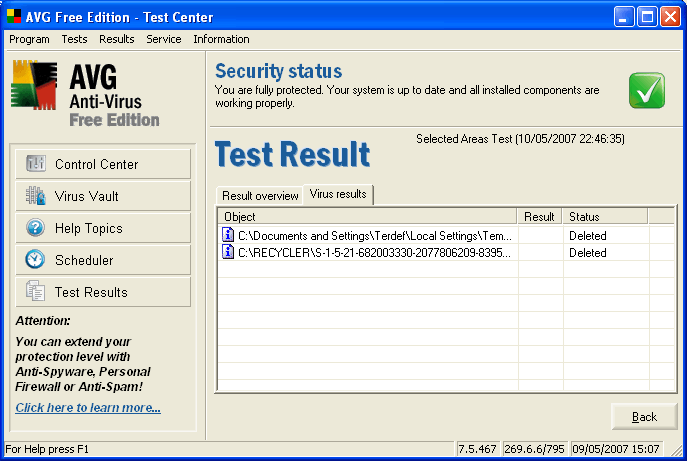
Task: Click the AVG title bar application icon
Action: point(14,16)
